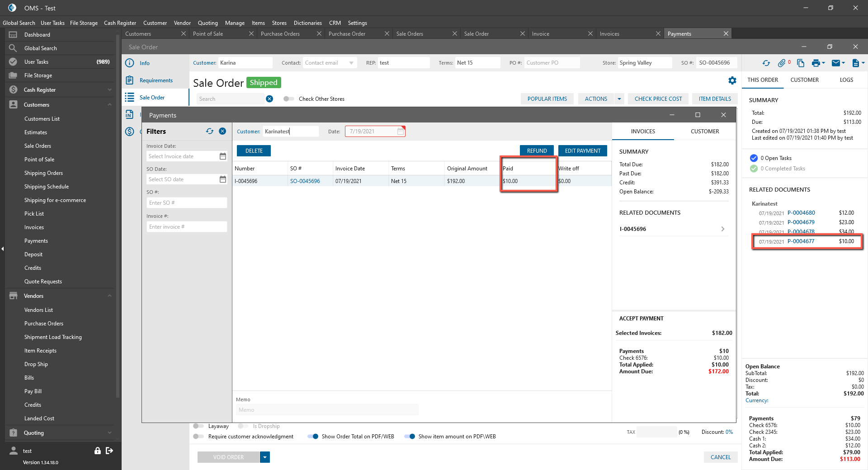Open the Invoice Date calendar picker
The height and width of the screenshot is (470, 868).
coord(223,156)
